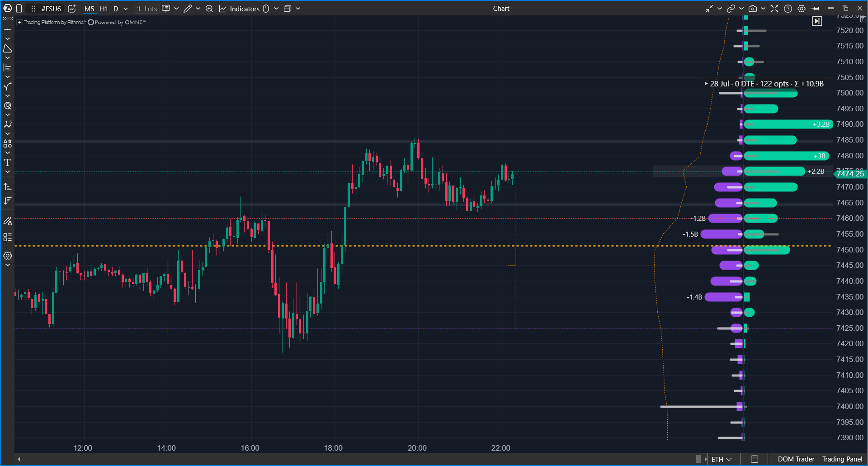Select the pencil drawing tool
Viewport: 868px width, 466px height.
coord(188,9)
